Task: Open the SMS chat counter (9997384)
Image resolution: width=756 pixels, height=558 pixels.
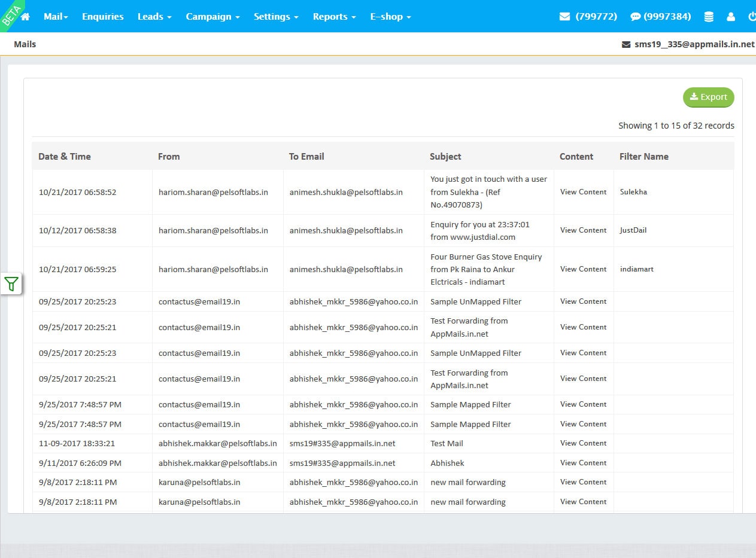Action: coord(661,17)
